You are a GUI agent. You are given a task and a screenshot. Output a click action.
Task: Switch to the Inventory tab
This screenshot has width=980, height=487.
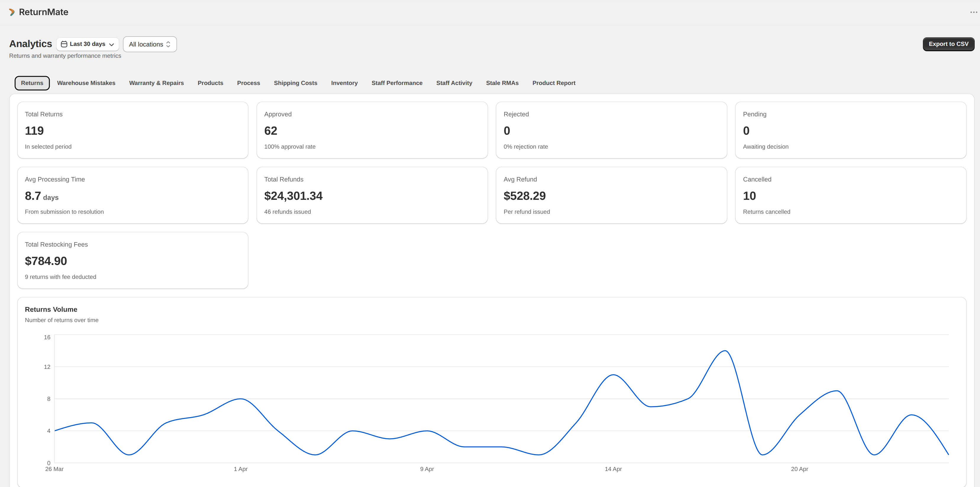[344, 83]
